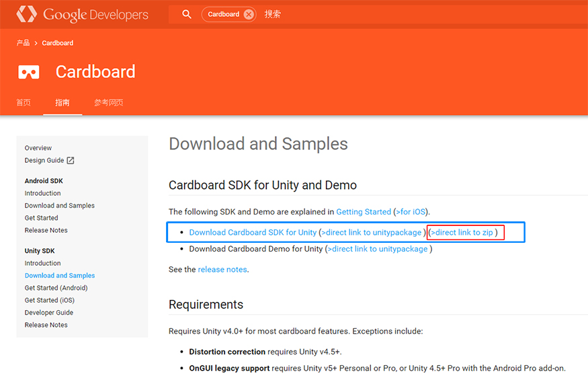Viewport: 588px width, 374px height.
Task: Switch to the 指南 tab
Action: pos(62,102)
